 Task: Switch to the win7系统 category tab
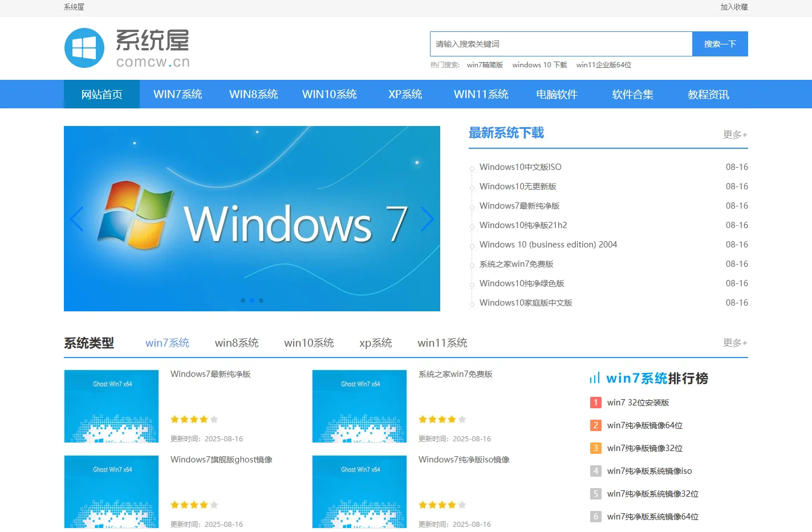(167, 343)
